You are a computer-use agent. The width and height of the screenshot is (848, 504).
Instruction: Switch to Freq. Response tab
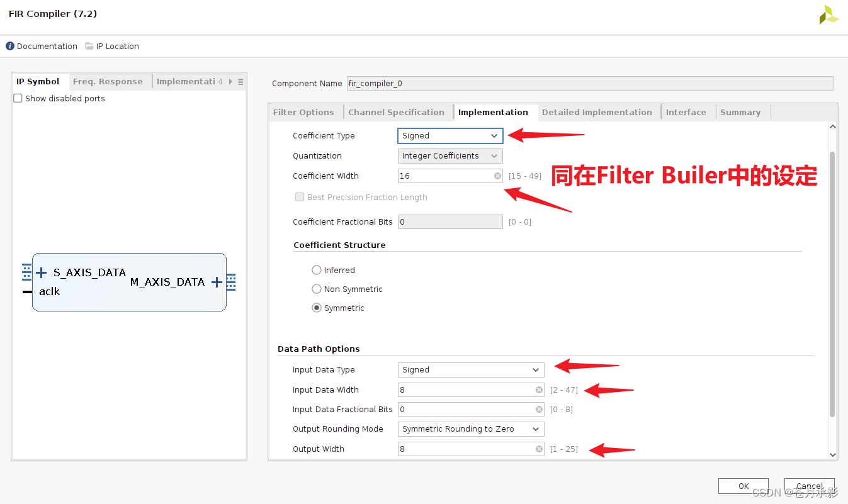tap(108, 81)
